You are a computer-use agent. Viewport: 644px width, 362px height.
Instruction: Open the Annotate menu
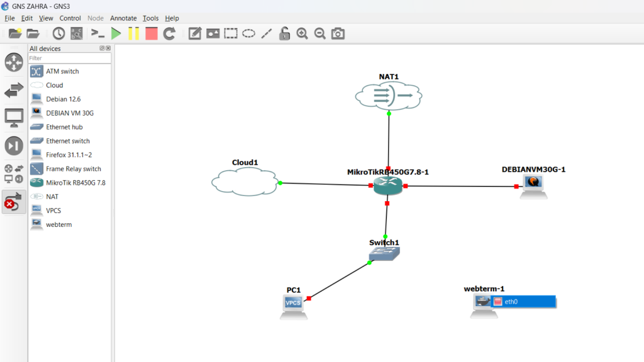pyautogui.click(x=123, y=18)
